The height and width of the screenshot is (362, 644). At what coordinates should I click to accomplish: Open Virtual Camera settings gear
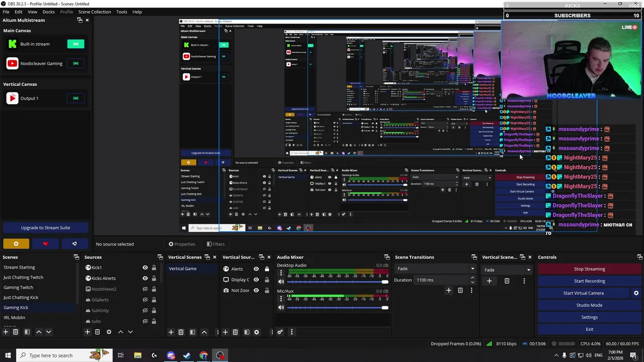point(636,293)
